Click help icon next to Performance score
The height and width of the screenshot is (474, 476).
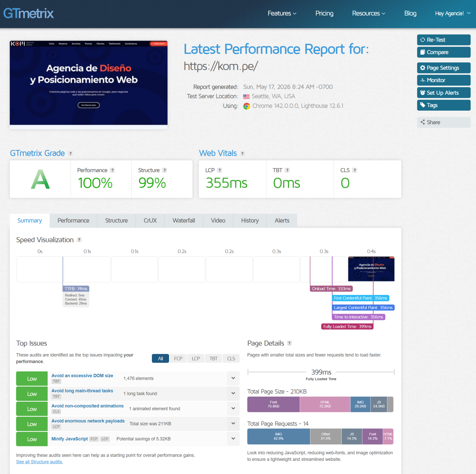(113, 170)
